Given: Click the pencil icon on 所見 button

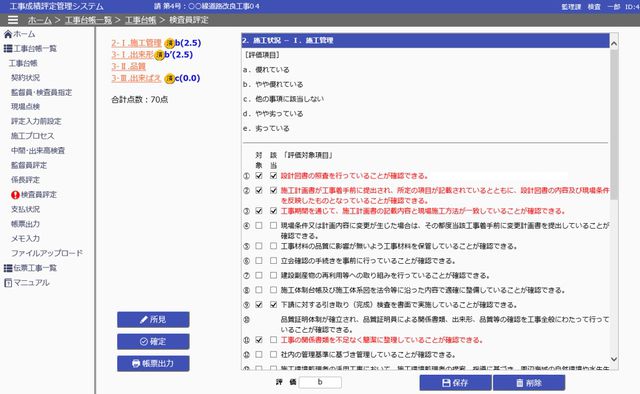Looking at the screenshot, I should 144,320.
